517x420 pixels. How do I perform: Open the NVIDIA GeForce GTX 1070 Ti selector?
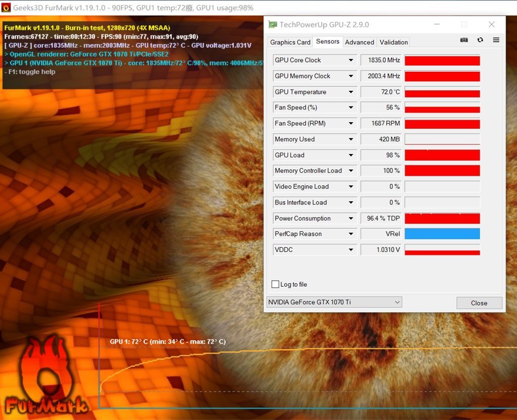click(x=334, y=302)
